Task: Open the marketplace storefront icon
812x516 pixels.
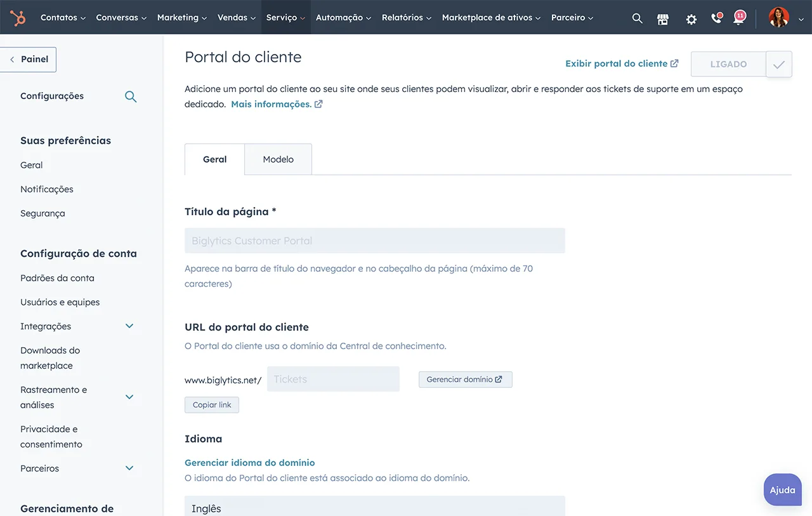Action: pyautogui.click(x=663, y=18)
